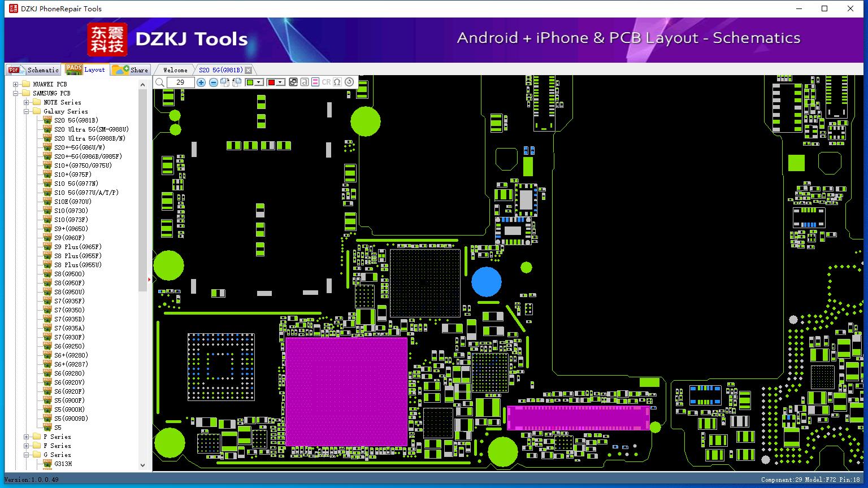This screenshot has height=488, width=868.
Task: Click the PADS icon beside S5(G9009D)
Action: tap(47, 419)
